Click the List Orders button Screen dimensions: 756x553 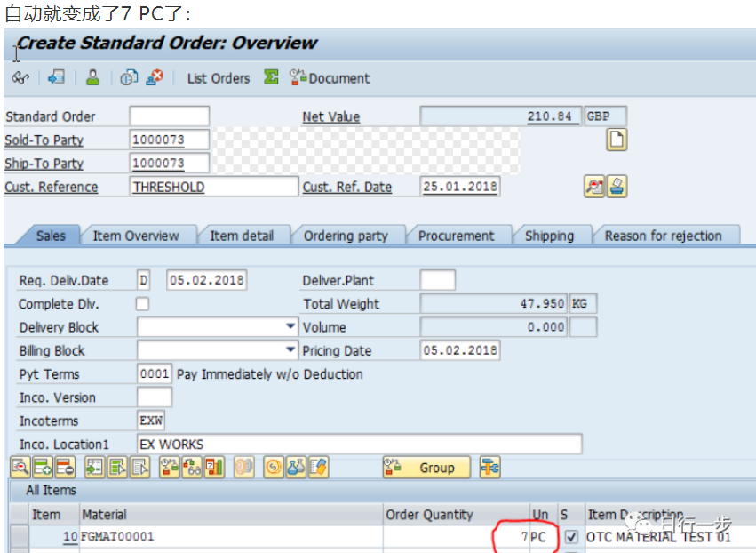click(x=218, y=78)
